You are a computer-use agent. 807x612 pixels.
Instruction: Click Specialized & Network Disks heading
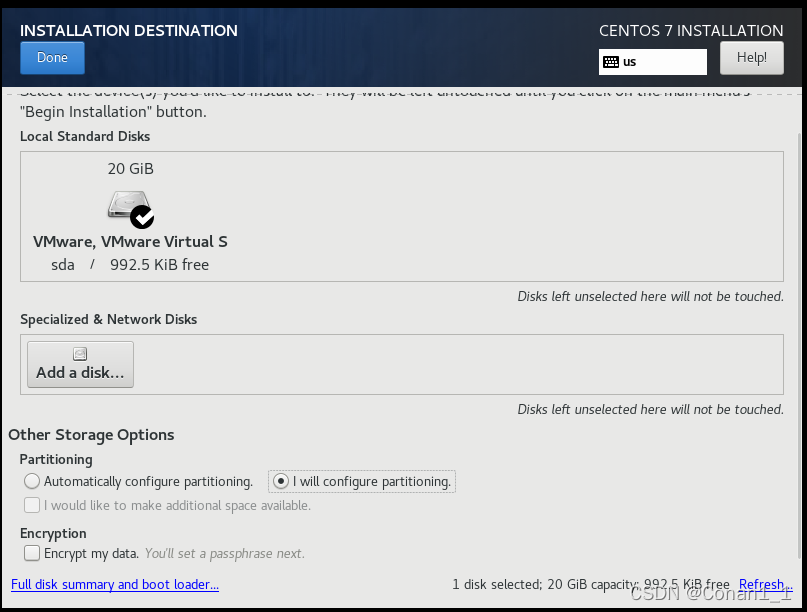click(x=109, y=319)
